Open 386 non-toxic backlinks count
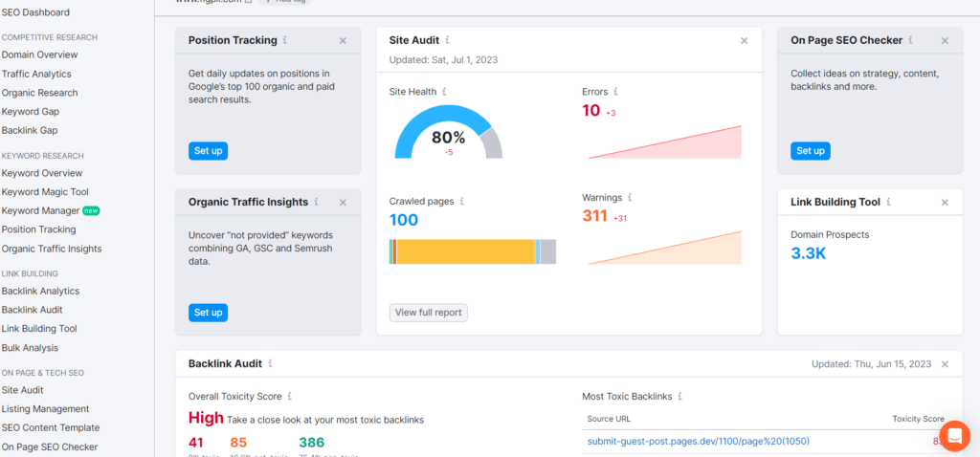The image size is (980, 457). click(311, 444)
